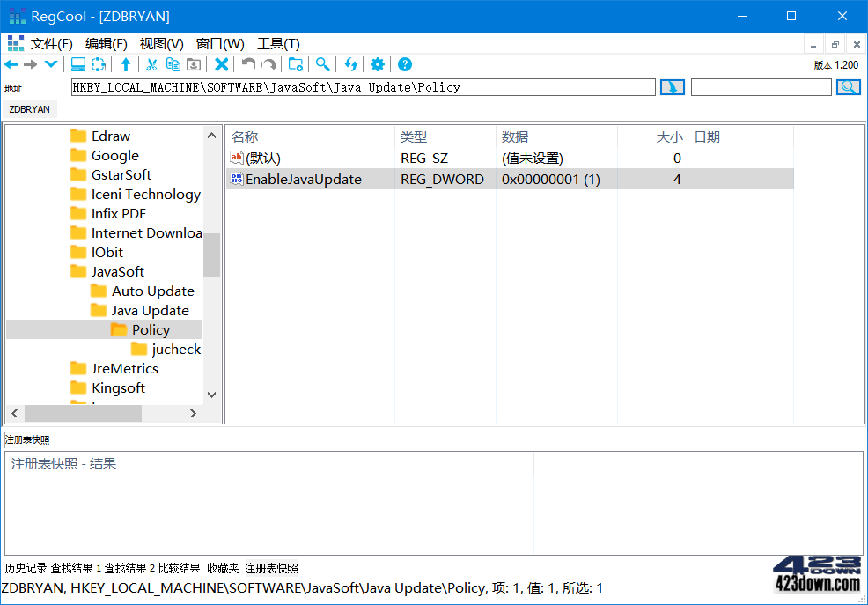Delete the selected key with red X icon
This screenshot has height=605, width=868.
pos(222,63)
